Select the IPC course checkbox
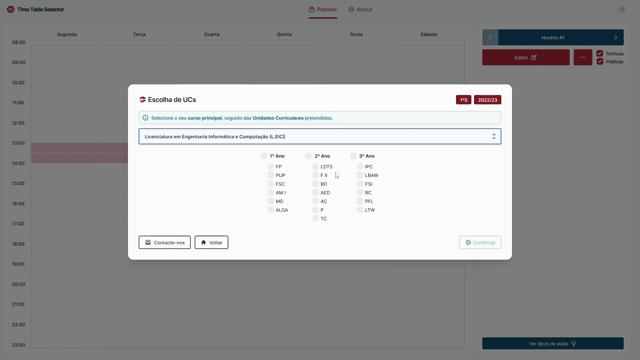Image resolution: width=640 pixels, height=360 pixels. [x=360, y=166]
